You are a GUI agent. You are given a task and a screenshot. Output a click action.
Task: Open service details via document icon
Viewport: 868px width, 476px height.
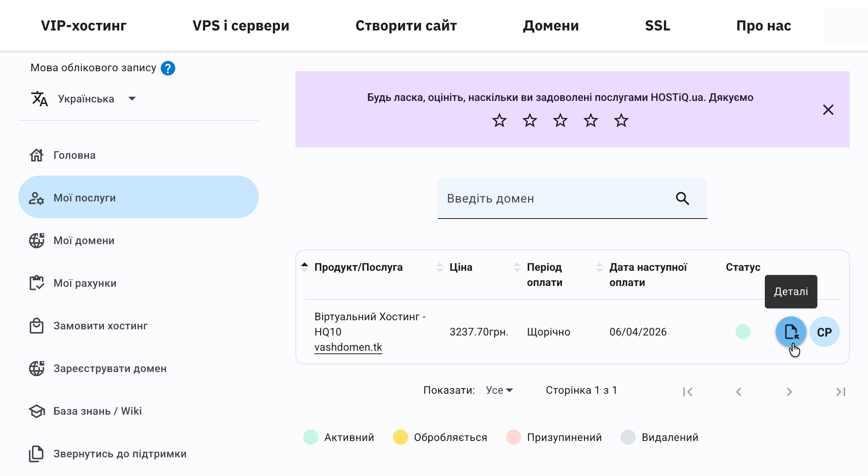tap(790, 332)
